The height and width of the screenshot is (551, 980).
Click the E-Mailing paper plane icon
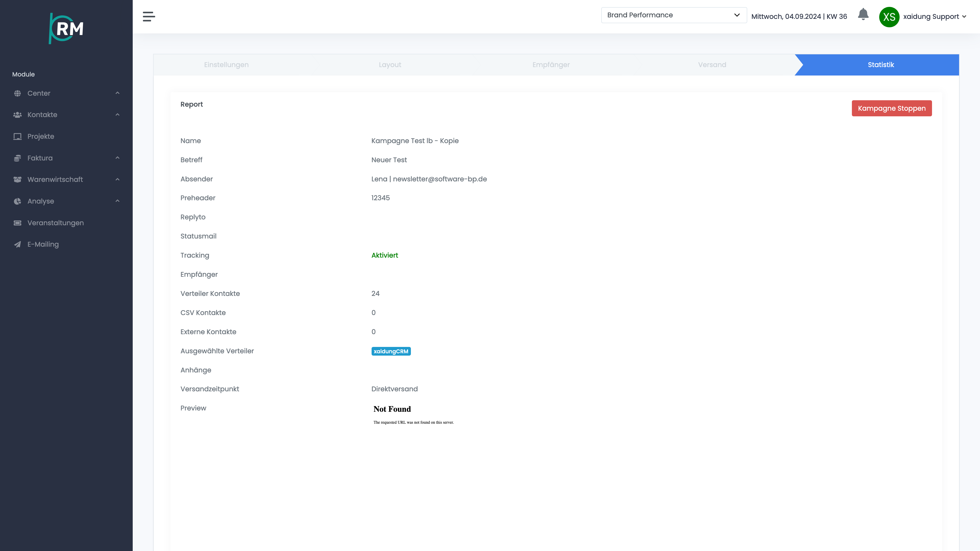18,245
